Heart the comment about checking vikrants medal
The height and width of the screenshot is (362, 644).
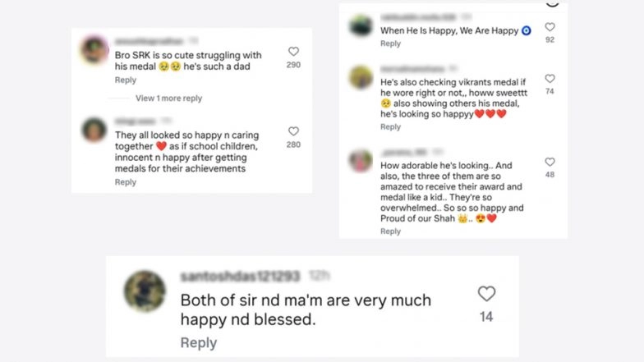coord(550,79)
